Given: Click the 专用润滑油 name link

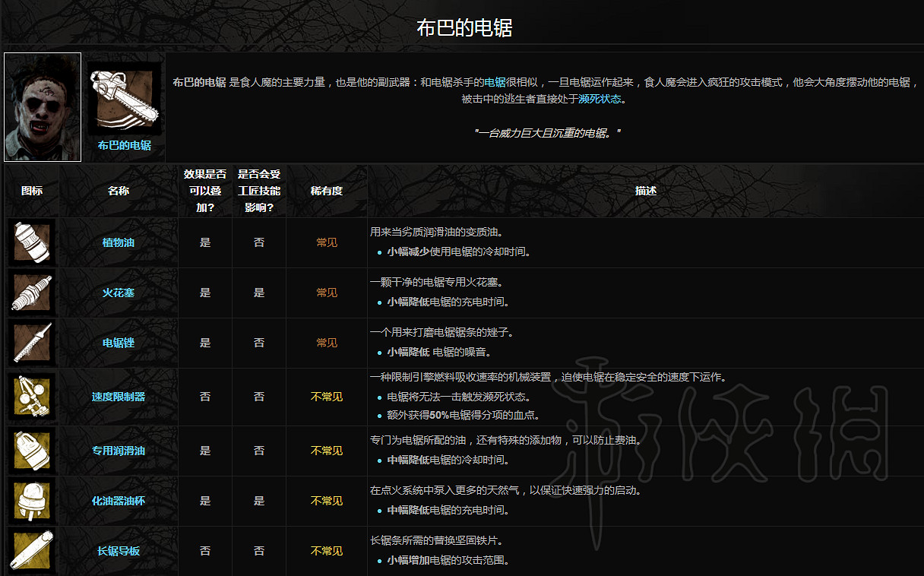Looking at the screenshot, I should tap(118, 450).
